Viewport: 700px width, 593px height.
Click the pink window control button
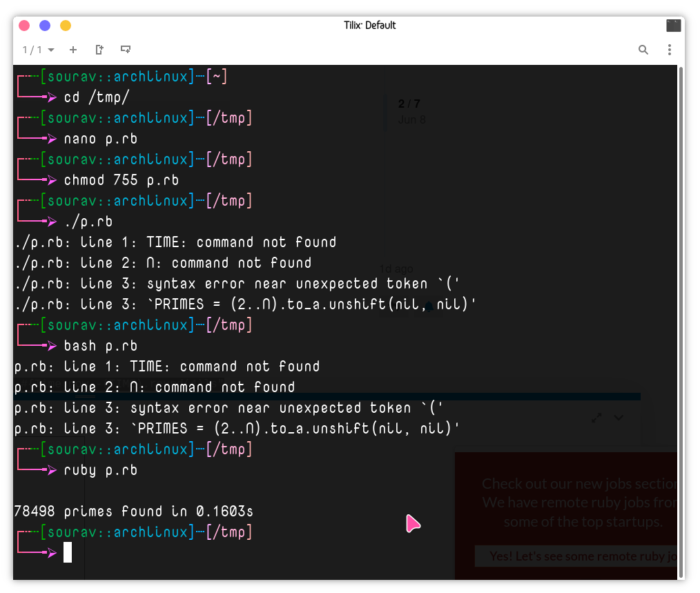(24, 26)
